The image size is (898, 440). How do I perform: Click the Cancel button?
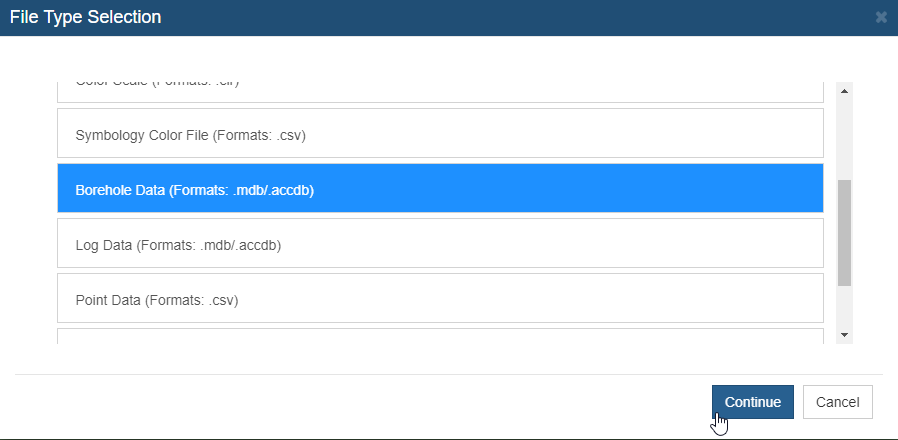[838, 402]
